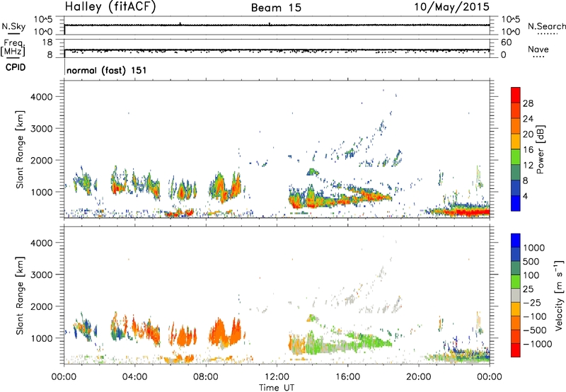Viewport: 566px width, 392px height.
Task: Click the gray band of the Velocity color bar
Action: tap(516, 296)
